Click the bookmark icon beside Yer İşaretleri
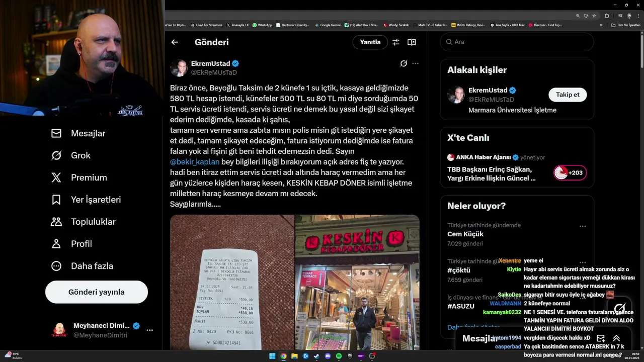The image size is (644, 362). coord(56,200)
